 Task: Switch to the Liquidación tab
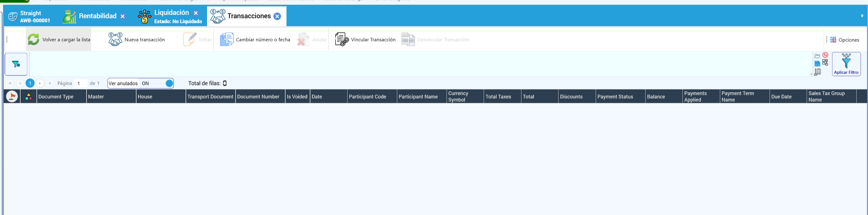[x=171, y=17]
